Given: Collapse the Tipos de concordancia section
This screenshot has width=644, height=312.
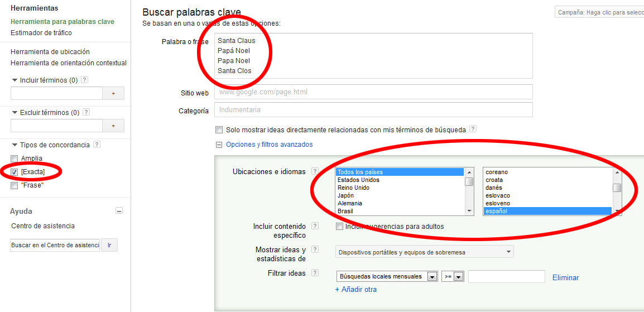Looking at the screenshot, I should tap(15, 145).
